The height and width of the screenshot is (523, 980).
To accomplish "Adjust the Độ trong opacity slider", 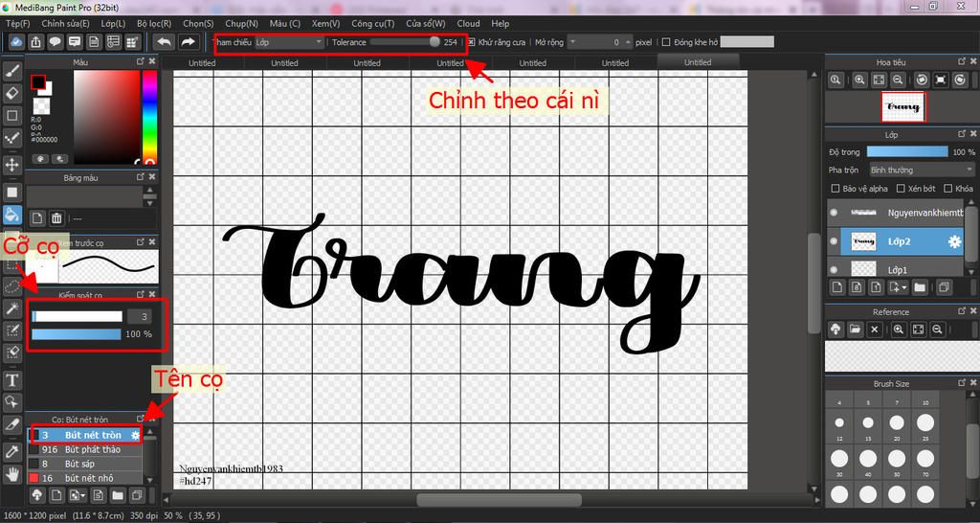I will (x=907, y=151).
